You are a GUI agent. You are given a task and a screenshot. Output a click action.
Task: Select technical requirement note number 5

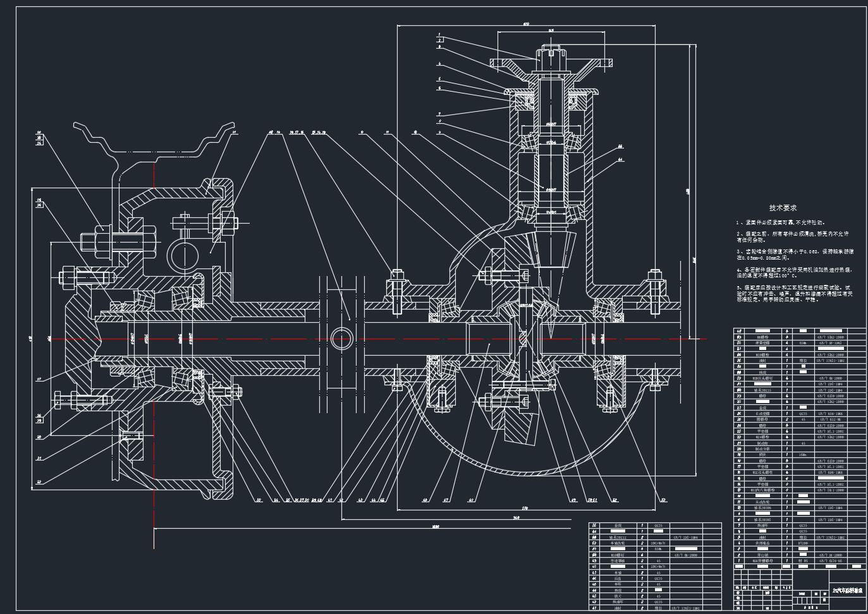coord(795,293)
